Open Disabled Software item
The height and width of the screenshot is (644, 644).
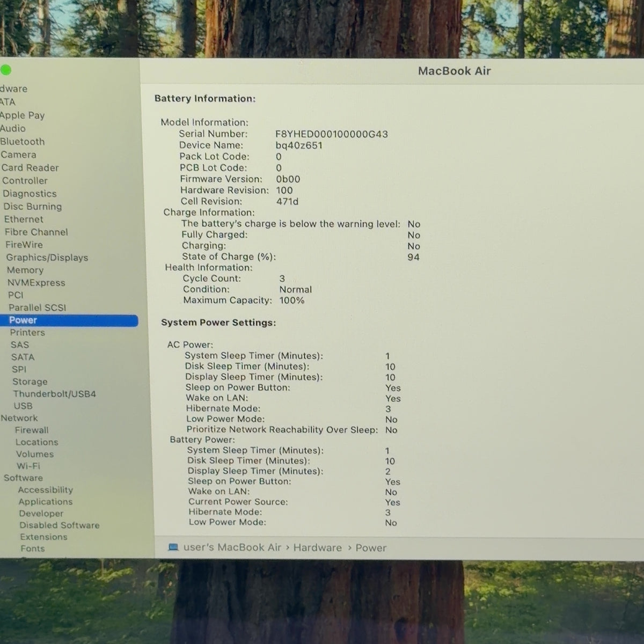click(60, 525)
